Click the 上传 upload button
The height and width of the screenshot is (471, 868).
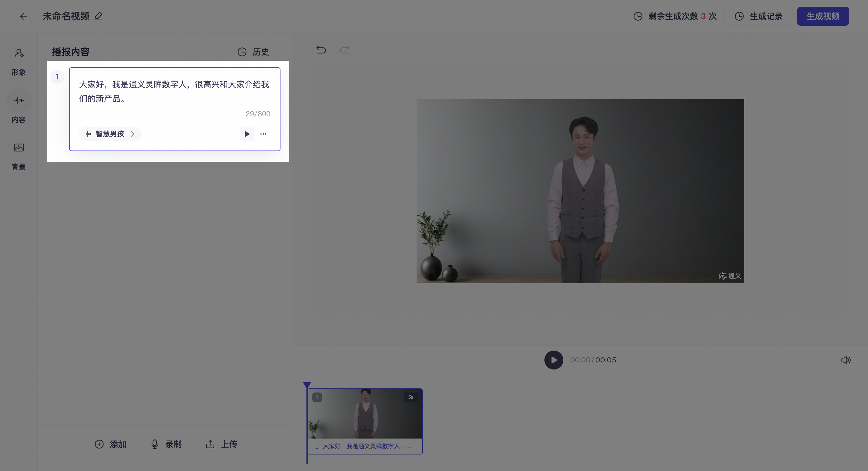click(221, 444)
